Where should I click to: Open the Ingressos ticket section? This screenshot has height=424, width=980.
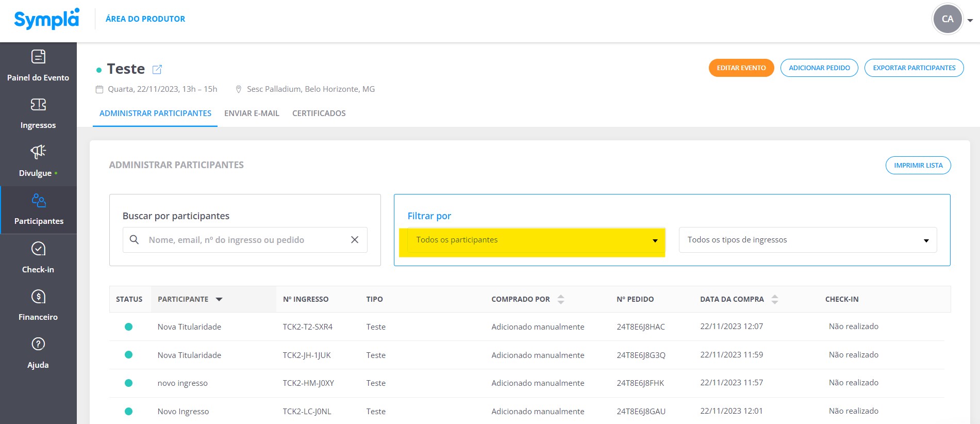tap(38, 114)
